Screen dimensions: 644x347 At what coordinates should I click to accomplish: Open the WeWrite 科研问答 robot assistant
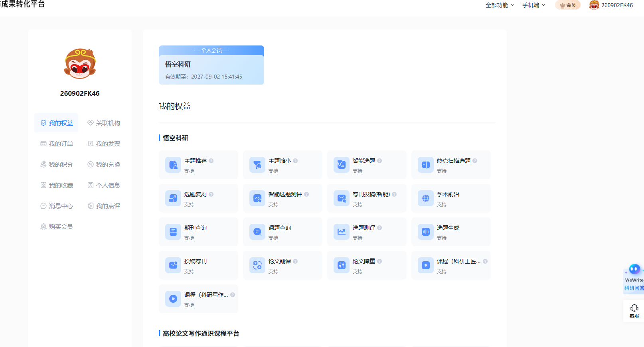pyautogui.click(x=634, y=278)
